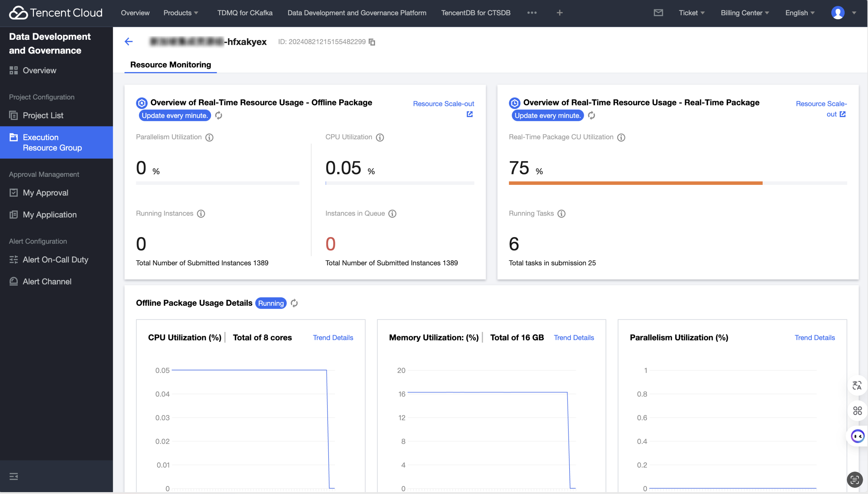Add a shortcut with the plus icon
The height and width of the screenshot is (494, 868).
point(559,13)
